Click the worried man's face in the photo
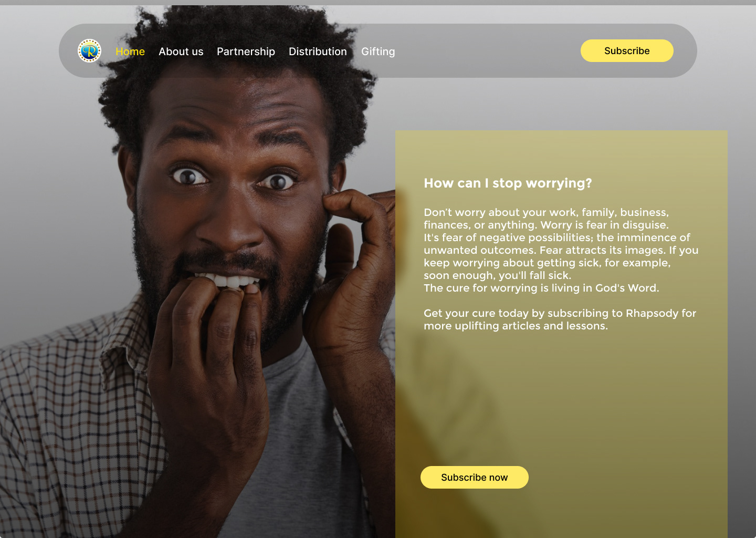Viewport: 756px width, 538px height. (231, 210)
